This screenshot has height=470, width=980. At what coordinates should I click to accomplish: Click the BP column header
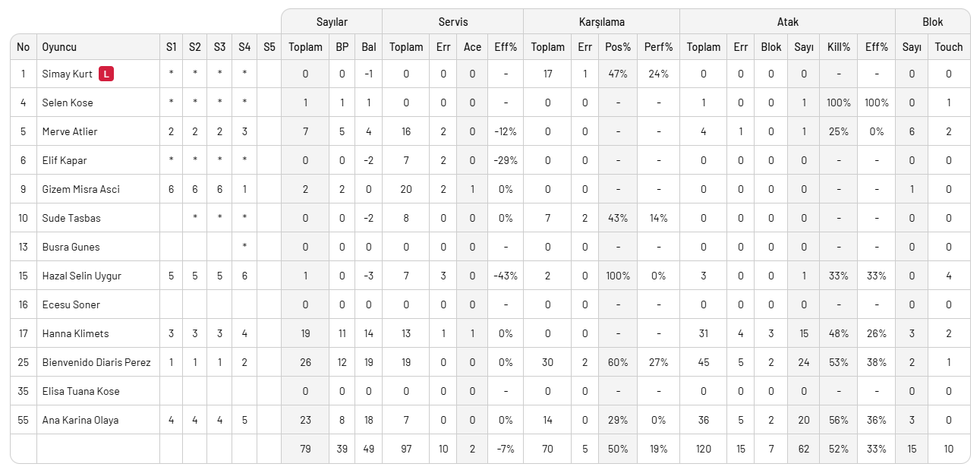tap(342, 47)
